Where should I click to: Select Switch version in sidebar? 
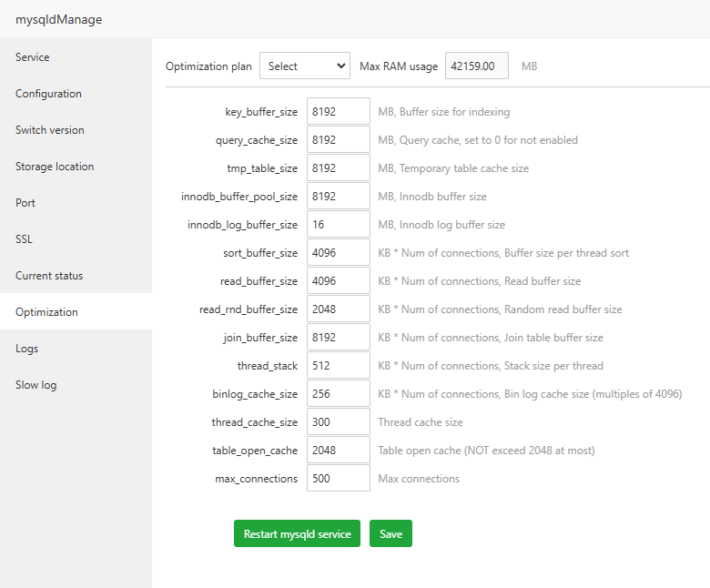click(x=50, y=130)
